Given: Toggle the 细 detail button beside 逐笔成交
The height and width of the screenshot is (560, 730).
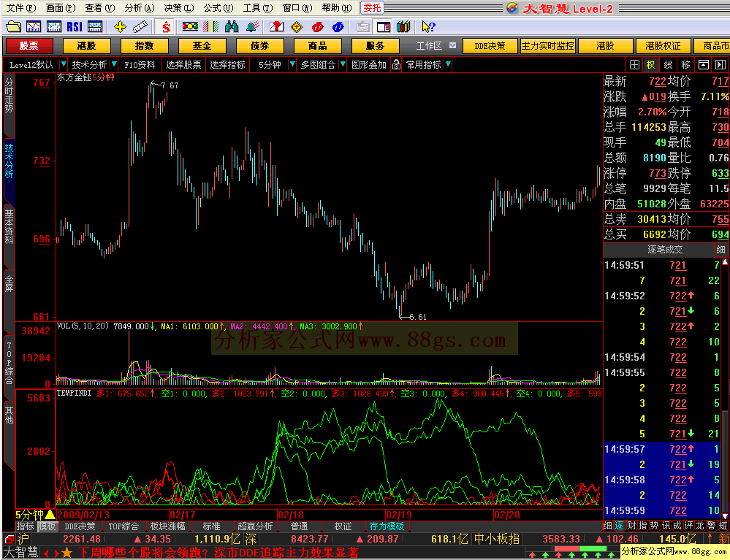Looking at the screenshot, I should tap(721, 250).
